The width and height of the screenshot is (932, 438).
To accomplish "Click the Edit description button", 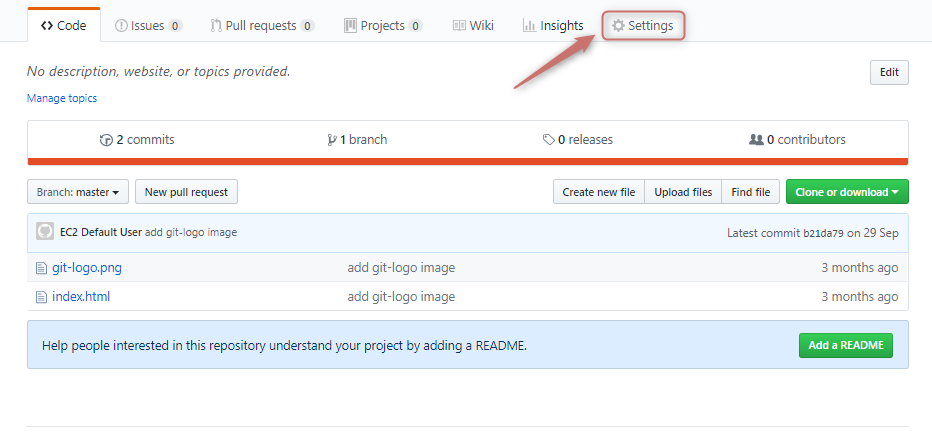I will point(889,73).
